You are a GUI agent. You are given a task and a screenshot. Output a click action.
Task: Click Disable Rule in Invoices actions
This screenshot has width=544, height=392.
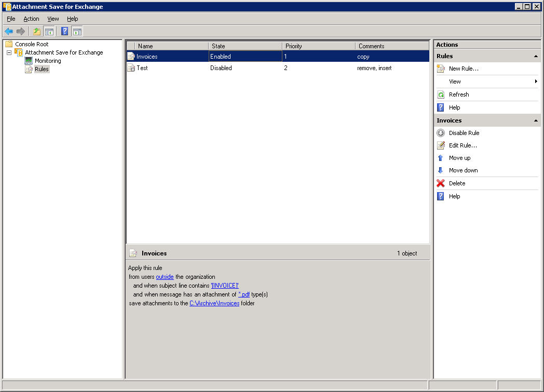pyautogui.click(x=464, y=133)
